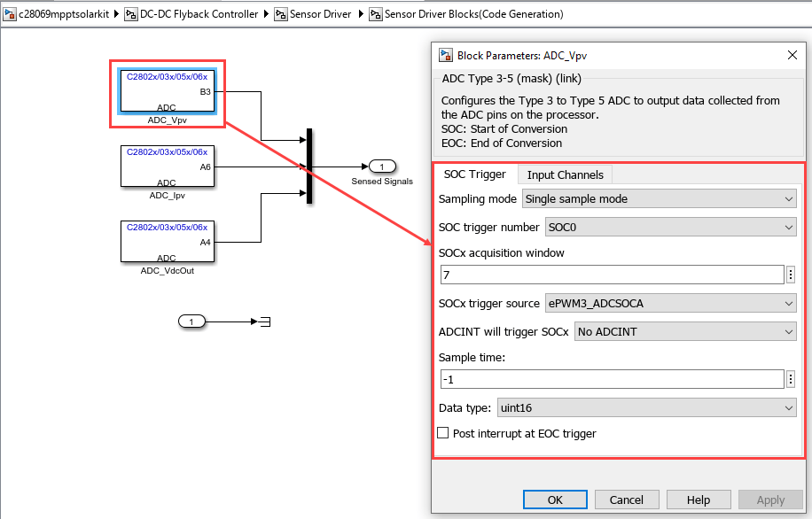Click the Help button

(x=698, y=500)
